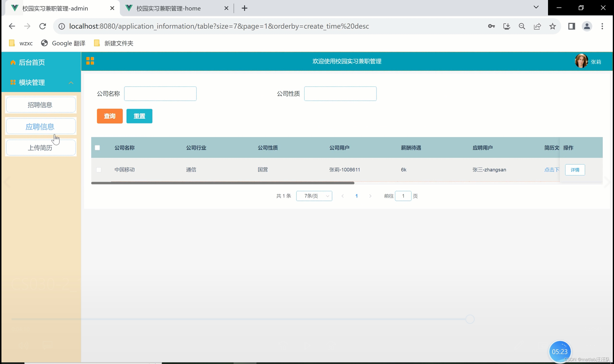This screenshot has width=614, height=364.
Task: Click the orange grid menu toggle icon
Action: 90,61
